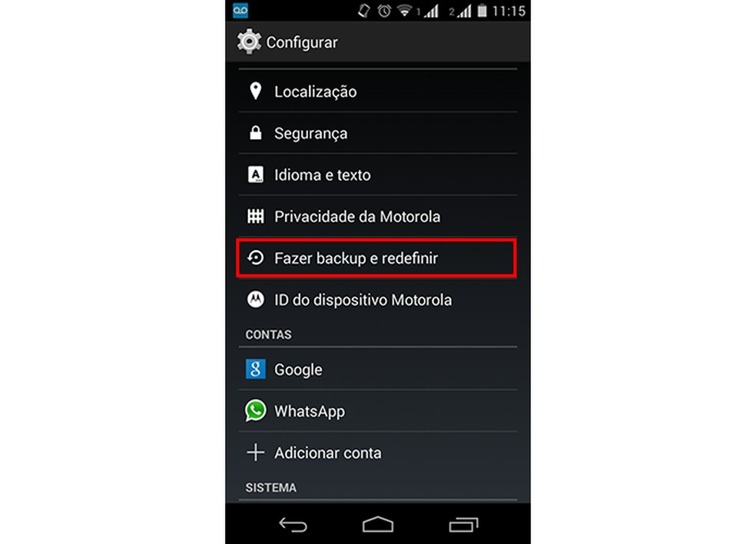This screenshot has width=756, height=544.
Task: Tap the Motorola logo icon
Action: (x=256, y=300)
